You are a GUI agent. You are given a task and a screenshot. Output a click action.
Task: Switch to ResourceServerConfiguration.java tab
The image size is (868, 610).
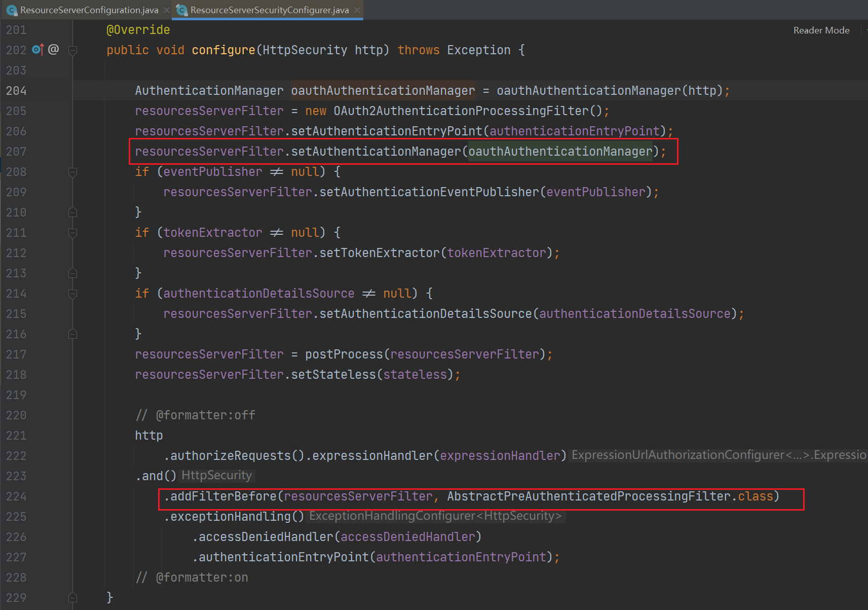[89, 10]
